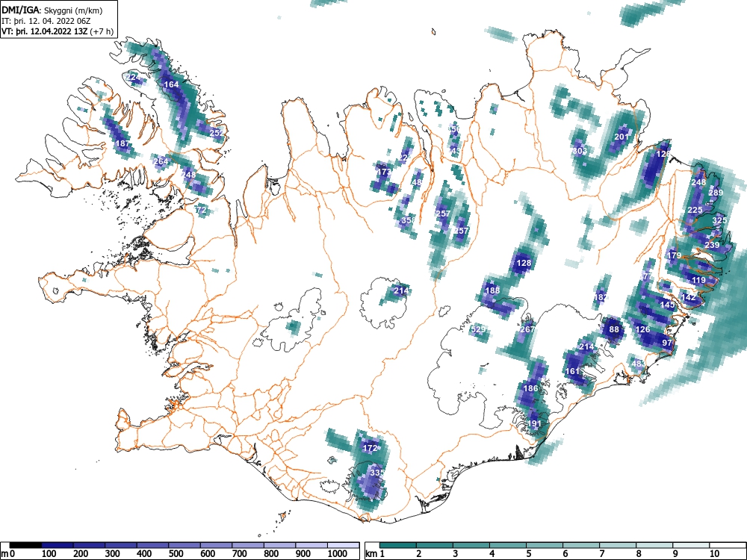
Task: Click the 145 visibility value in the east
Action: 667,305
